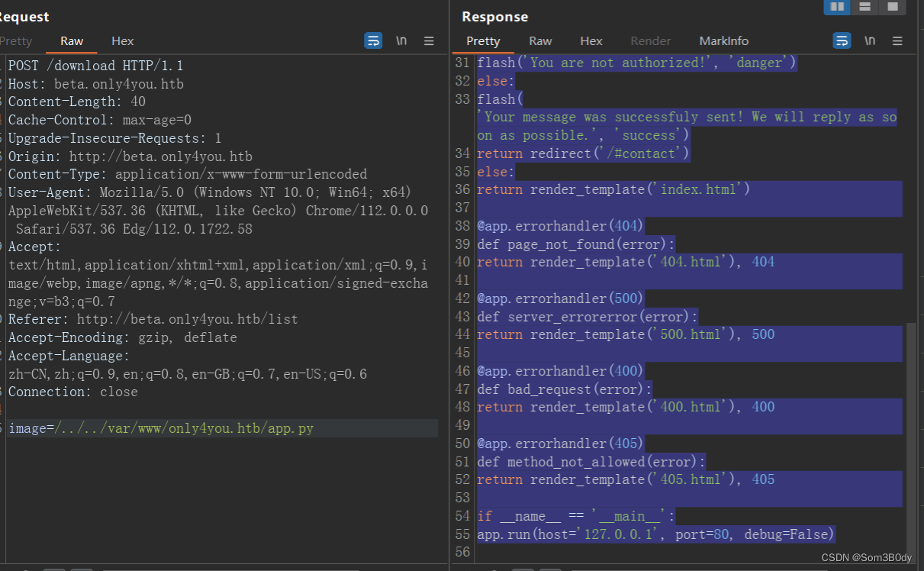This screenshot has height=571, width=924.
Task: Open the MarkInfo tab in Response
Action: [723, 40]
